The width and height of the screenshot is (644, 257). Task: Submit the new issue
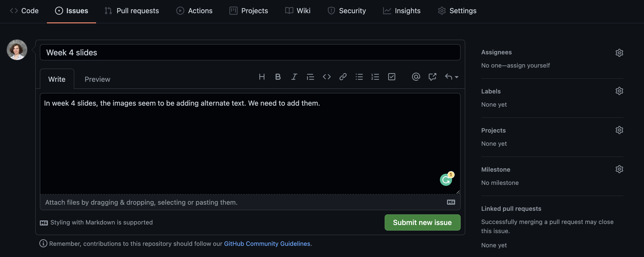point(422,222)
